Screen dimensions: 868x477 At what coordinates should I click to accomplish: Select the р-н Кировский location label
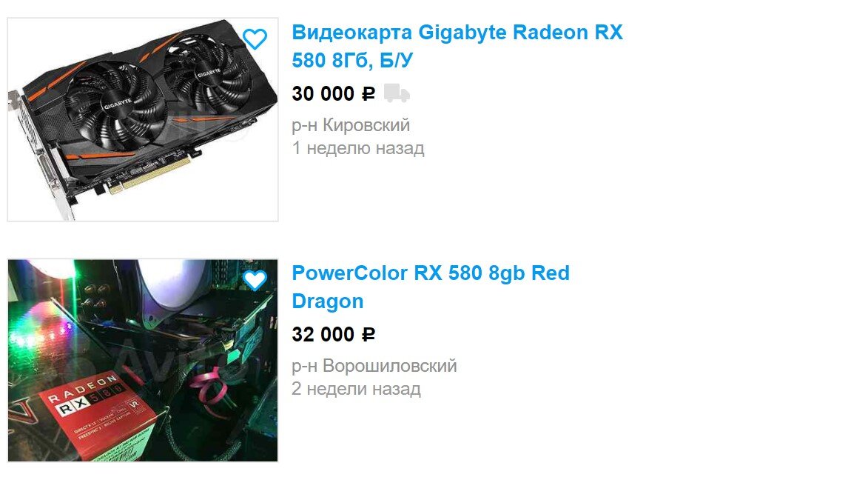point(351,125)
